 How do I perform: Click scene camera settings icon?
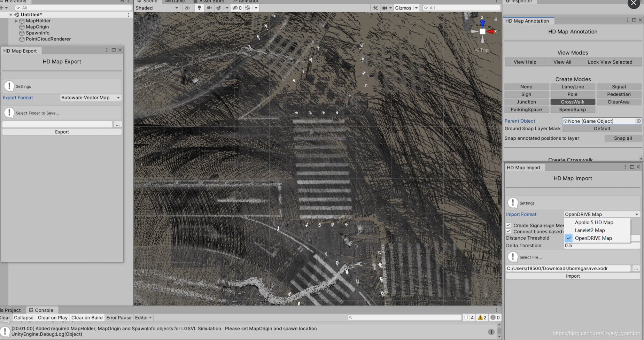coord(385,8)
